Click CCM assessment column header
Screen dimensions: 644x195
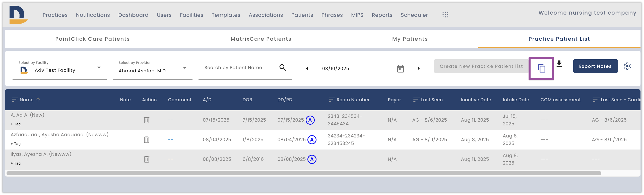(x=560, y=100)
